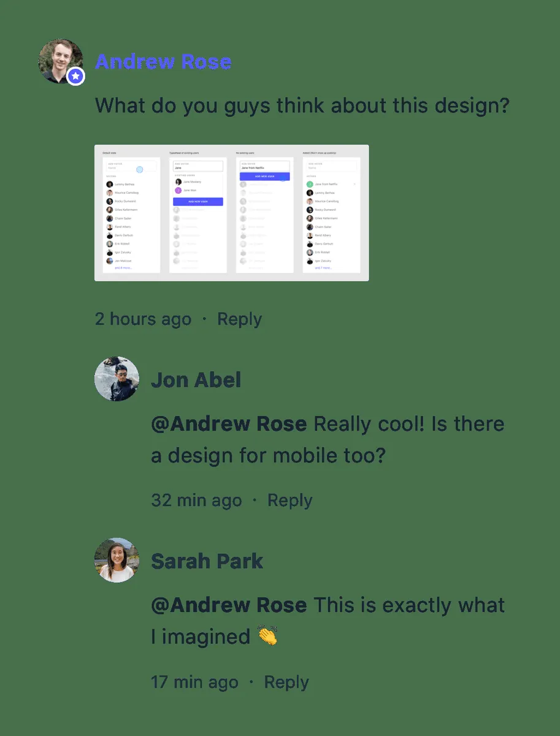Image resolution: width=560 pixels, height=736 pixels.
Task: Open the attached design mockup image
Action: tap(231, 213)
